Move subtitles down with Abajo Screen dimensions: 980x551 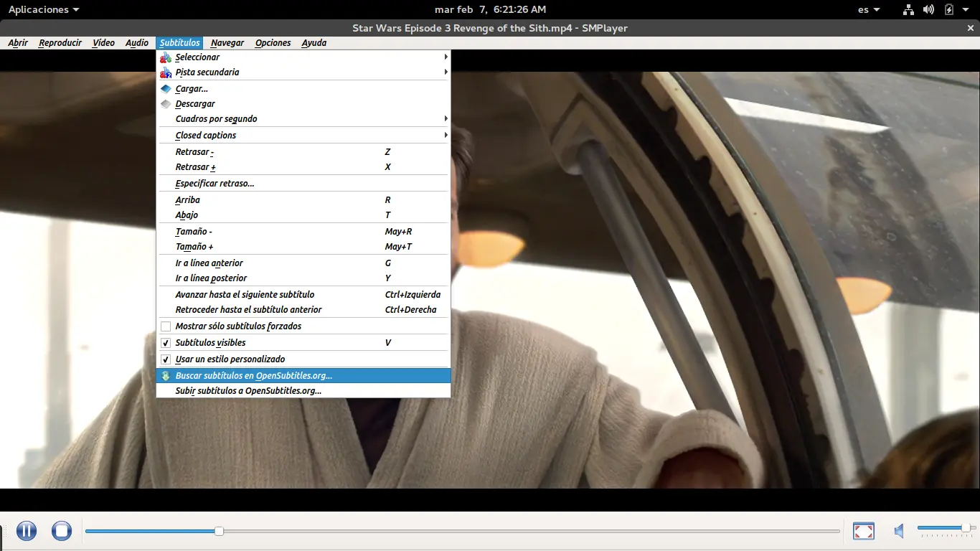(303, 215)
